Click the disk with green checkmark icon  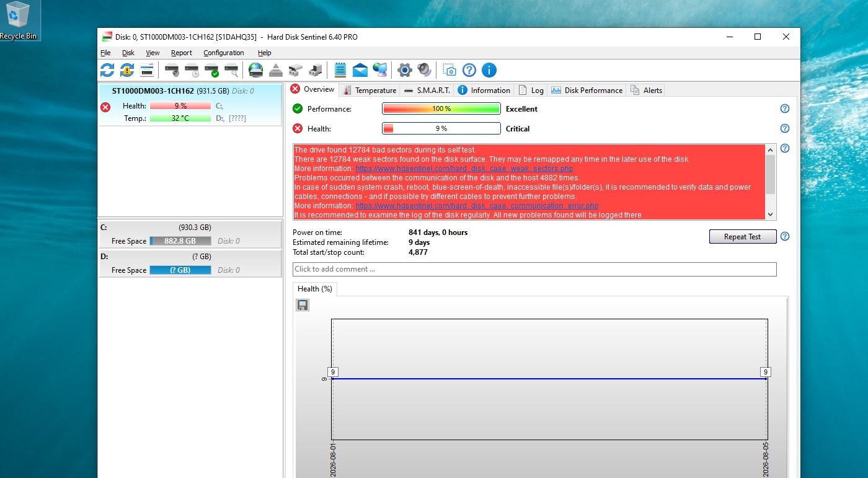(211, 69)
